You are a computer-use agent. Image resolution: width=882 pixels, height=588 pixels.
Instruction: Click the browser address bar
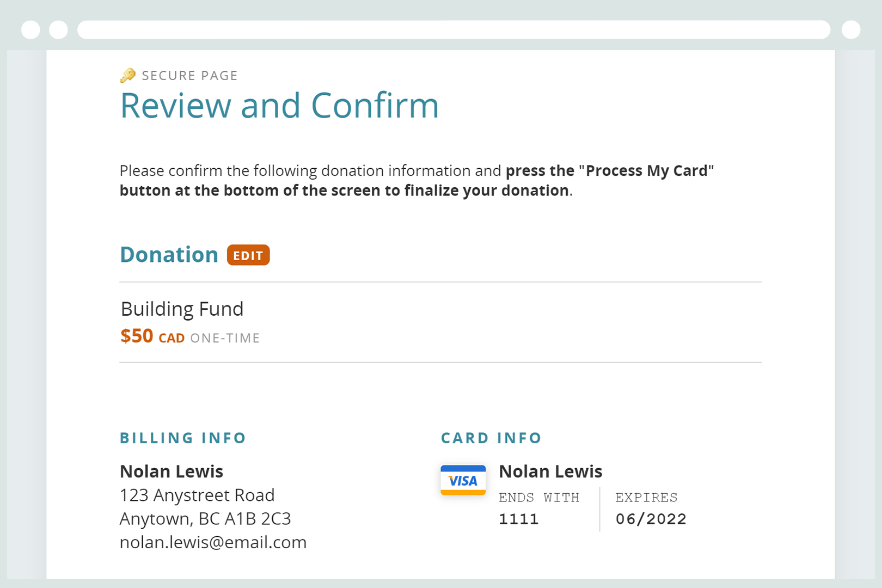point(454,30)
